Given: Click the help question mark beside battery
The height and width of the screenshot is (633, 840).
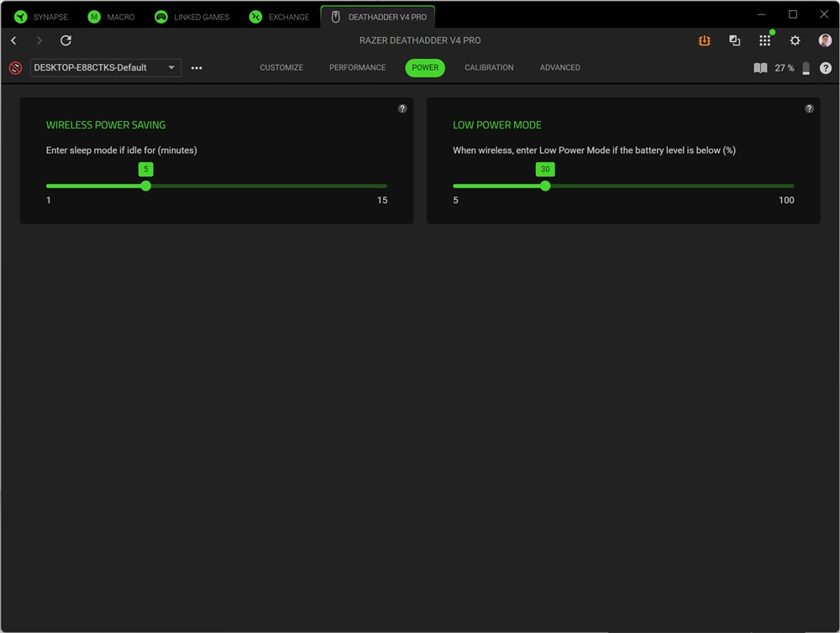Looking at the screenshot, I should [826, 68].
